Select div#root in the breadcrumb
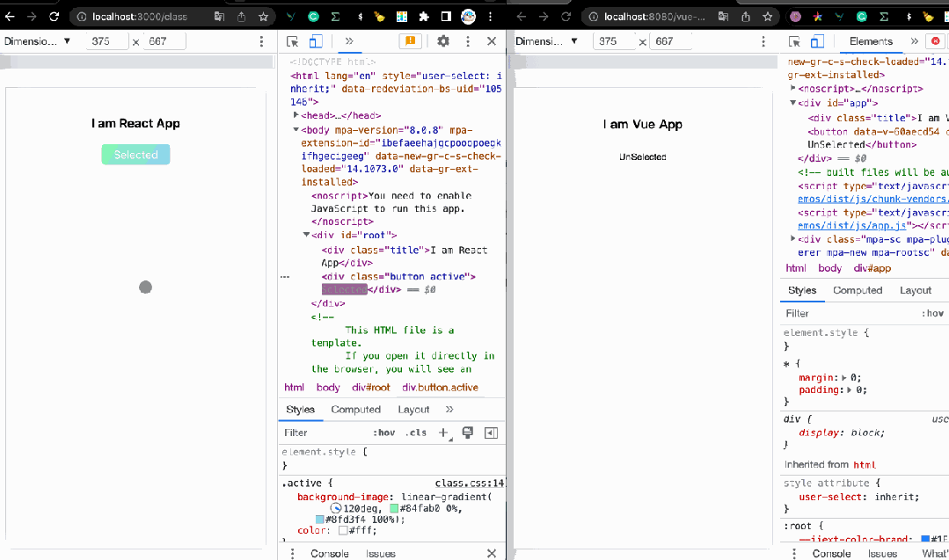The height and width of the screenshot is (560, 949). tap(371, 388)
